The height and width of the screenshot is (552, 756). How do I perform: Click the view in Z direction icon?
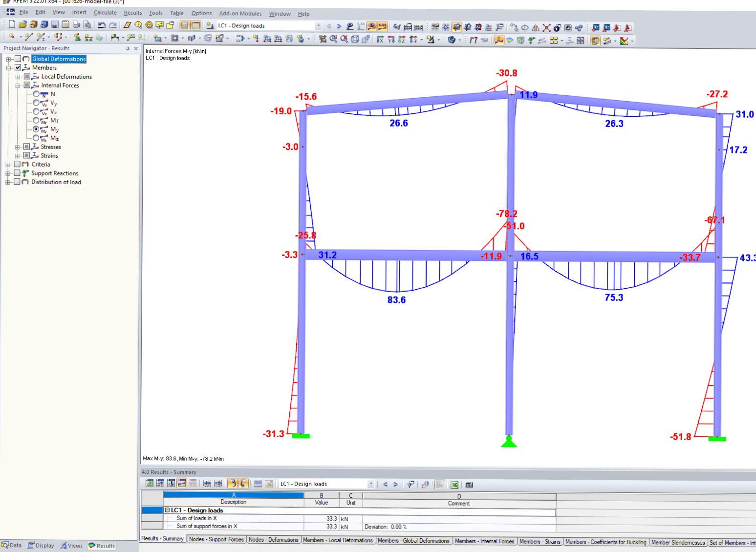pos(401,40)
